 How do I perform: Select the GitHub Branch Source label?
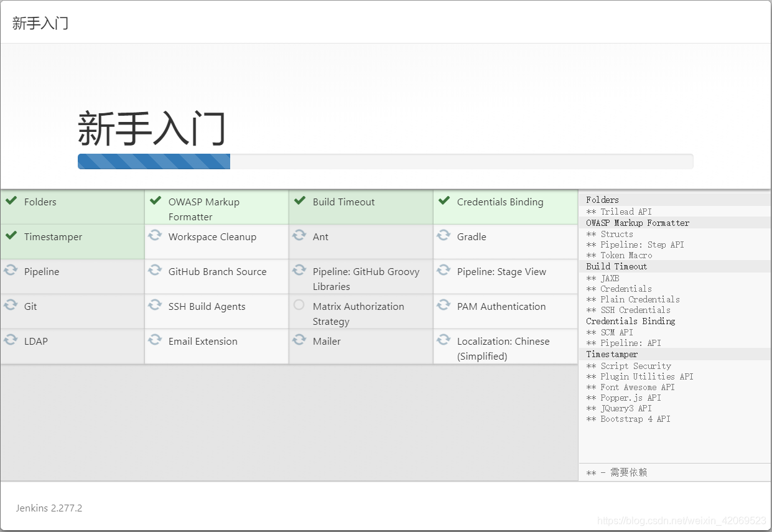pyautogui.click(x=217, y=272)
